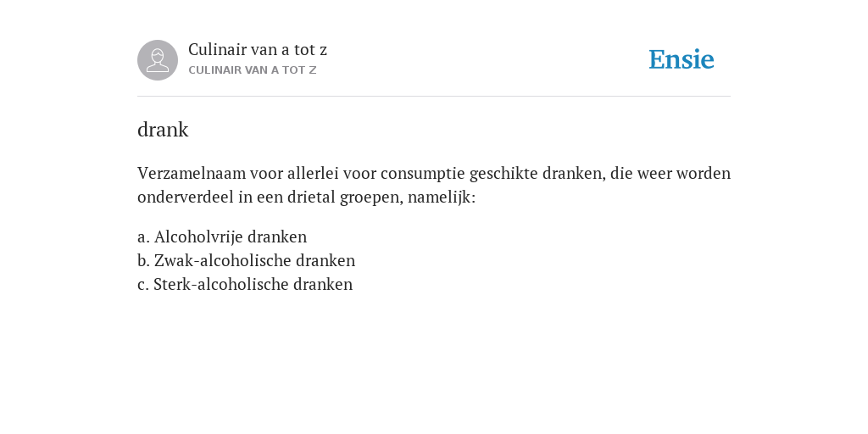This screenshot has height=434, width=868.
Task: Click the word 'drietal' in the definition
Action: [311, 198]
